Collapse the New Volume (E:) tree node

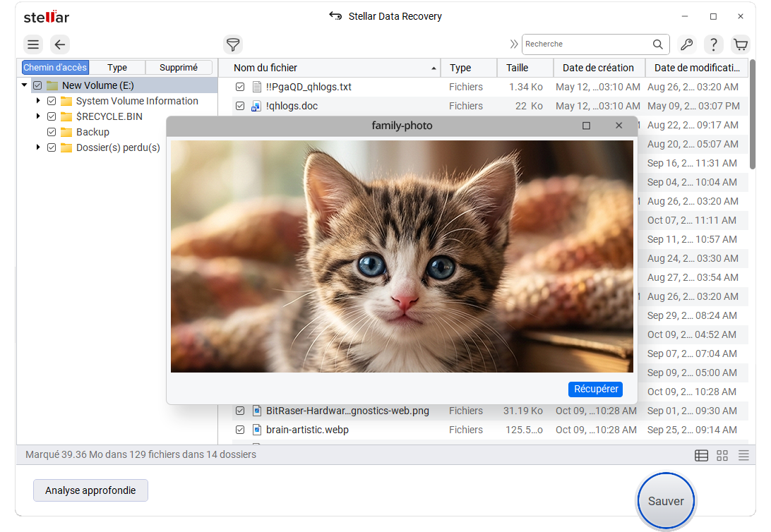[x=24, y=85]
